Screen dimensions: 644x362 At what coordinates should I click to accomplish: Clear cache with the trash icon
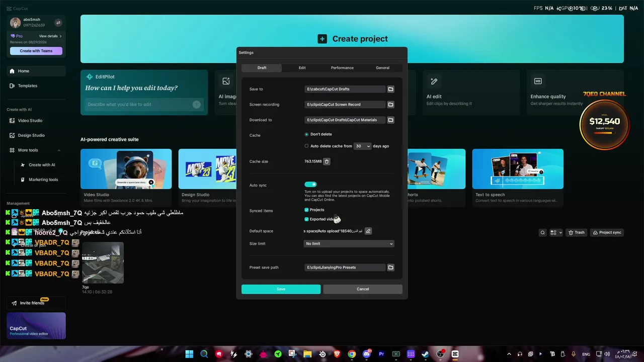click(327, 161)
